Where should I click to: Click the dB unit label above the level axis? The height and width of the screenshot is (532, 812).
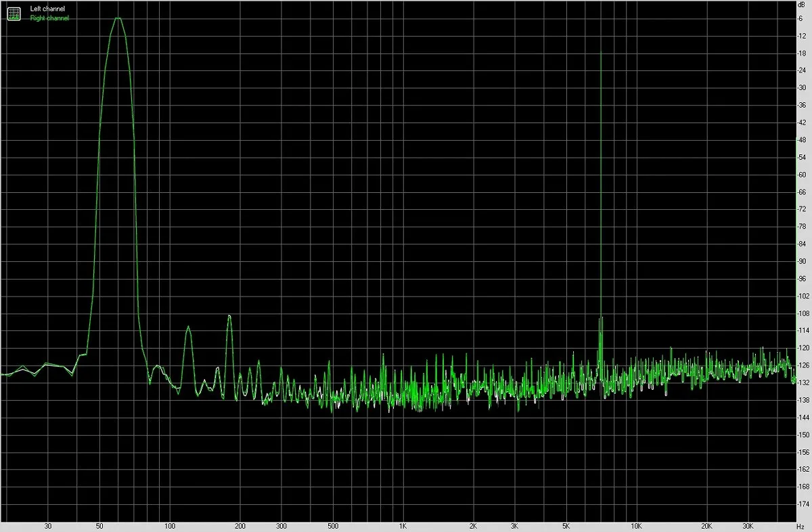tap(803, 6)
